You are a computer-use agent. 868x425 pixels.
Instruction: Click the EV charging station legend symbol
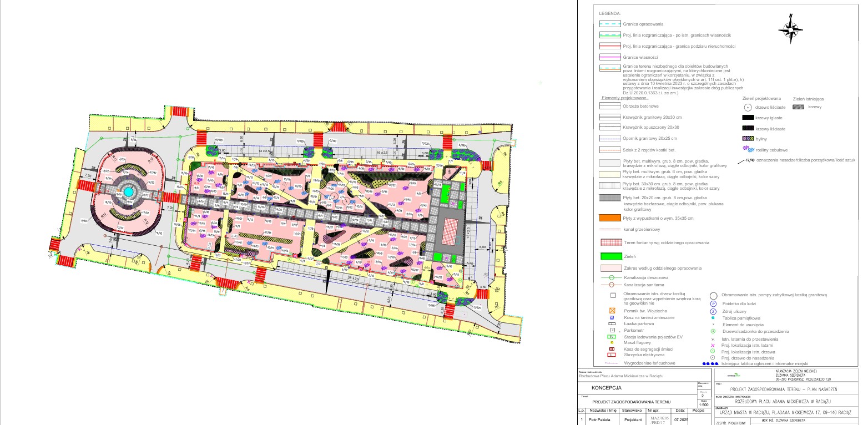click(612, 336)
